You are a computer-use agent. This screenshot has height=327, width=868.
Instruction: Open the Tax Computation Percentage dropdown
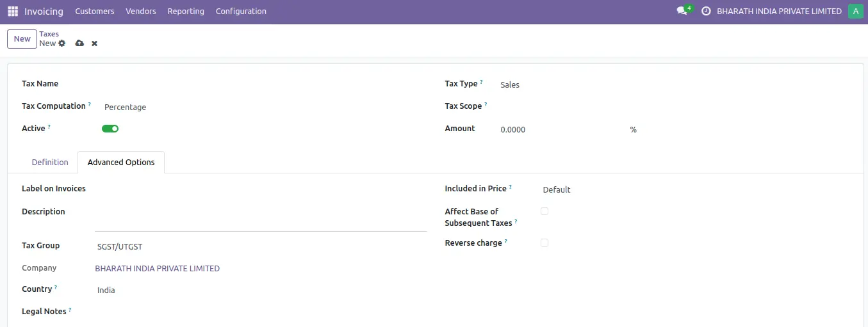[192, 108]
